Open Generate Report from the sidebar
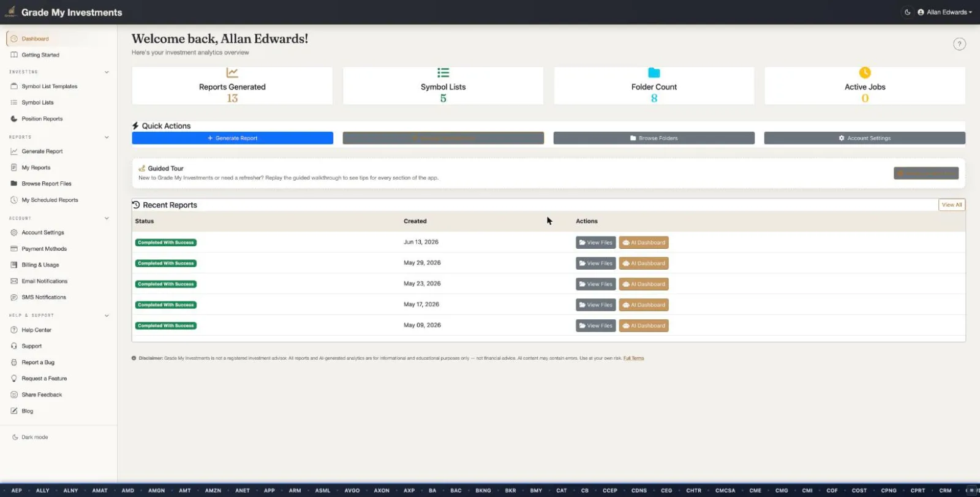 pyautogui.click(x=42, y=151)
